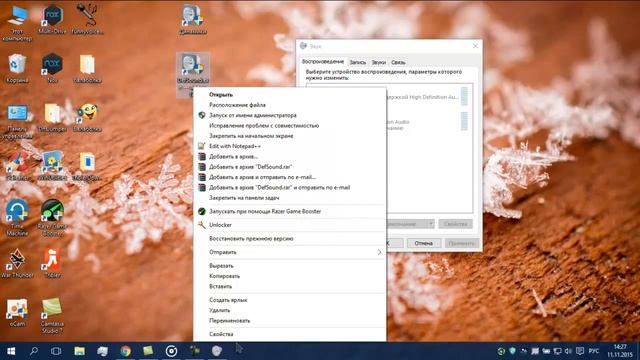640x360 pixels.
Task: Click Свойства button in the Звук window
Action: (456, 224)
